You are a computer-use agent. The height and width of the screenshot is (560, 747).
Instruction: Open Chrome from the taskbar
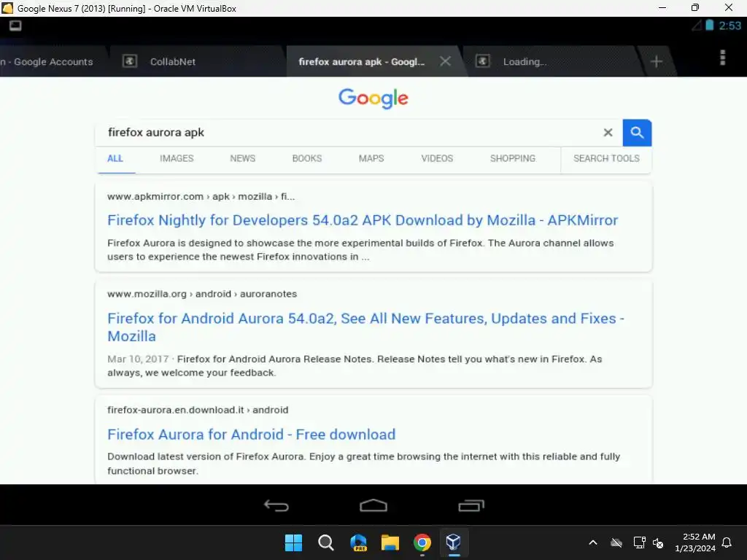[x=422, y=542]
